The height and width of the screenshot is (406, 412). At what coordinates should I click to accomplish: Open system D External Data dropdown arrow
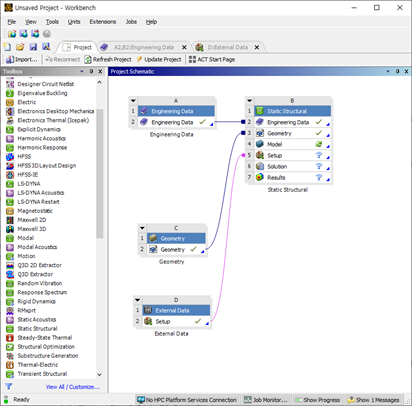click(137, 300)
